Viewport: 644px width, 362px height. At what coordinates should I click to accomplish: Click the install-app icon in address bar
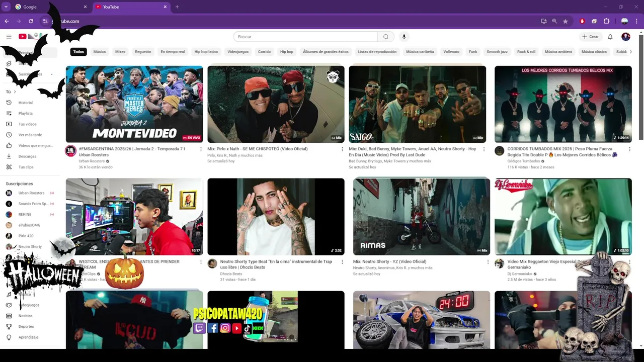[x=544, y=21]
